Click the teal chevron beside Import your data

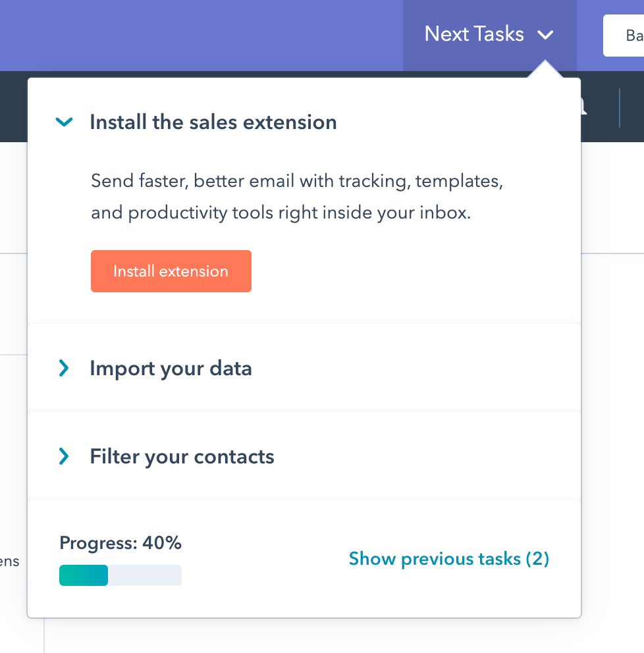(64, 369)
